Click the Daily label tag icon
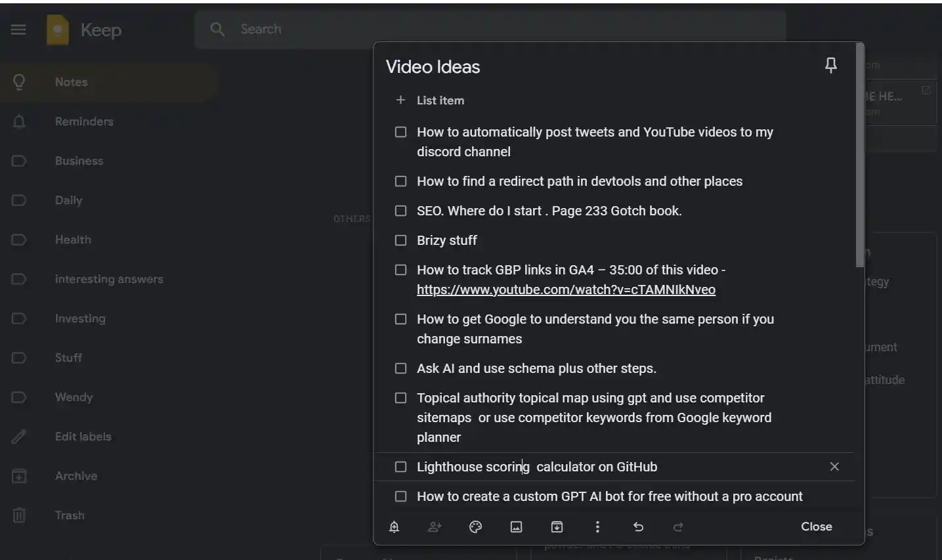 coord(19,200)
